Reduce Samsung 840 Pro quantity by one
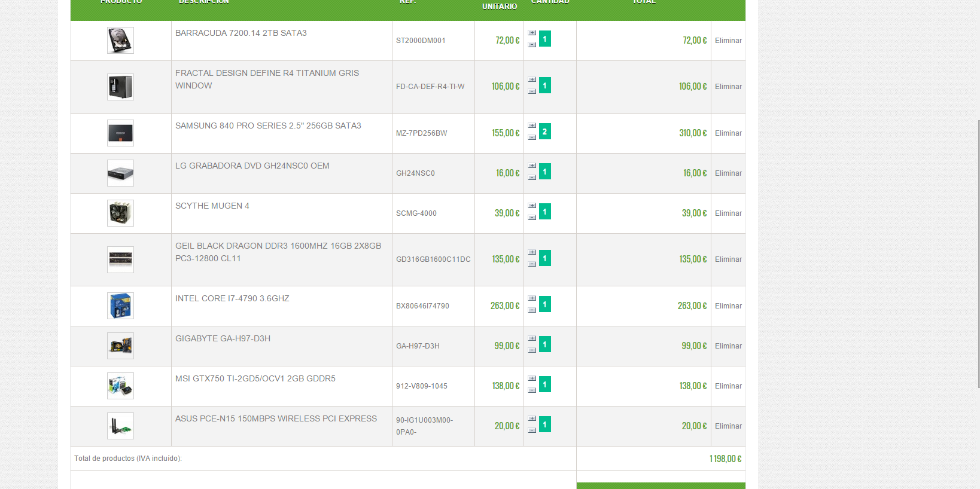This screenshot has width=980, height=489. click(x=532, y=137)
